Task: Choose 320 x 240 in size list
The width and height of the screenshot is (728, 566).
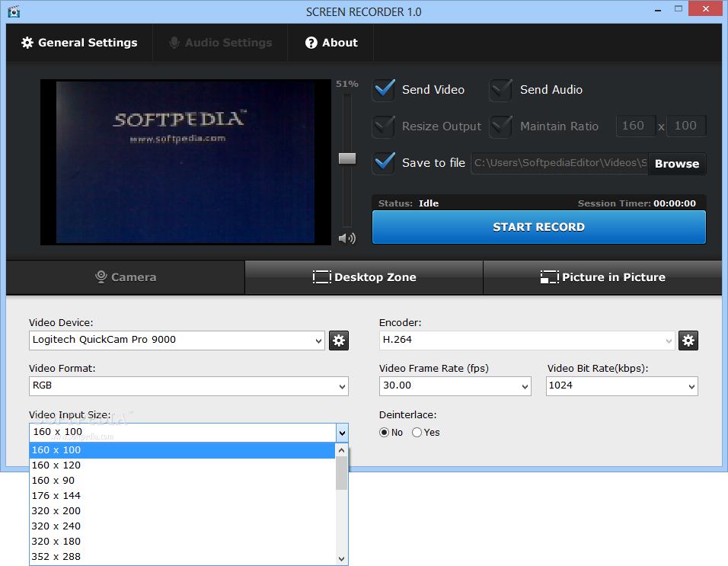Action: point(182,526)
